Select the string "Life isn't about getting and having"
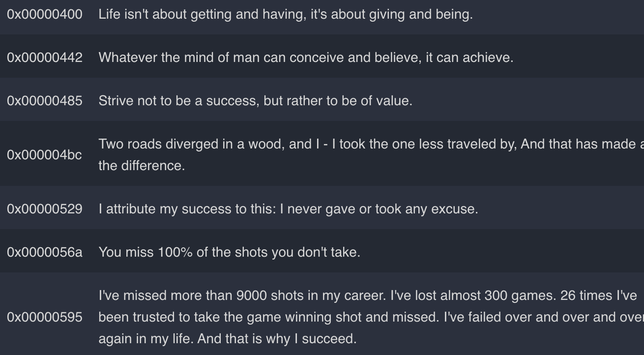 (285, 14)
